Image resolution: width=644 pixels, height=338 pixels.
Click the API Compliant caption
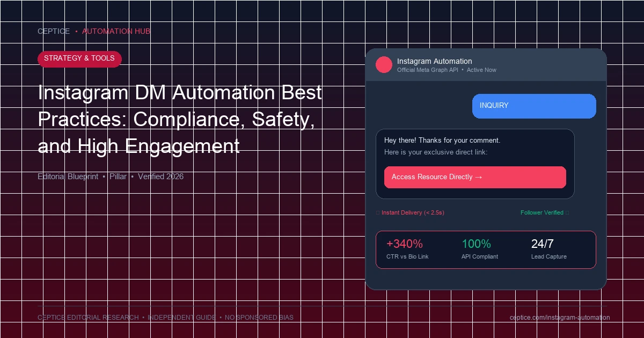tap(480, 257)
